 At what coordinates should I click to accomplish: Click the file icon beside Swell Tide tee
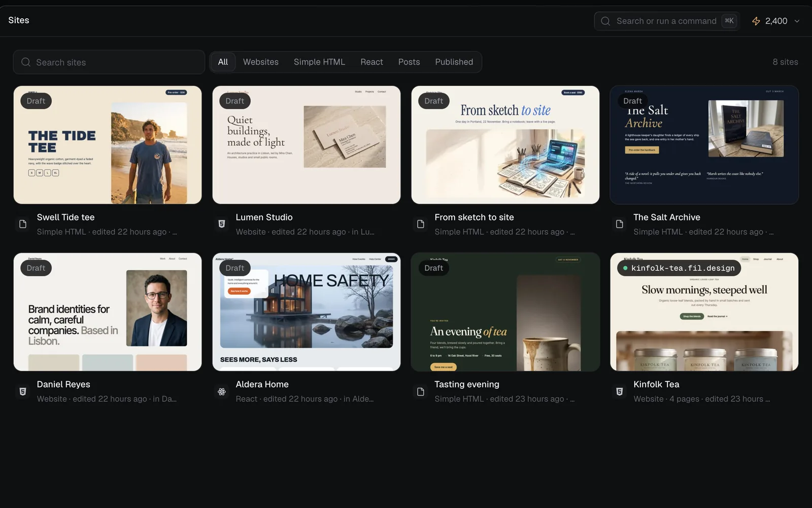coord(23,224)
